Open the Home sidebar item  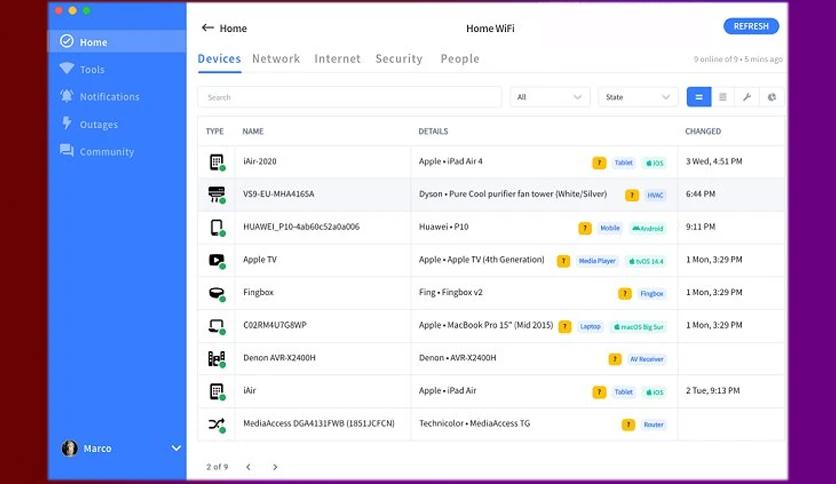click(x=117, y=42)
